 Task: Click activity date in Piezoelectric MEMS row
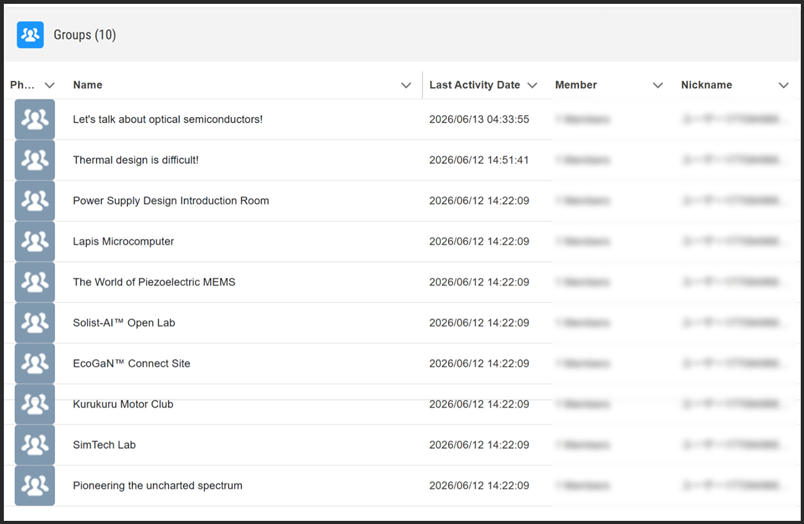[x=479, y=282]
